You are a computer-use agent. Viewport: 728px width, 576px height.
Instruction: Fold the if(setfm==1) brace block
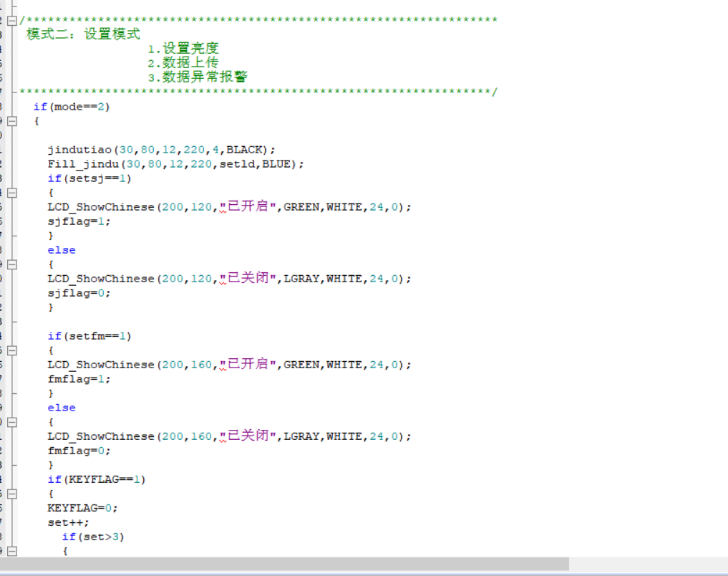pyautogui.click(x=11, y=350)
